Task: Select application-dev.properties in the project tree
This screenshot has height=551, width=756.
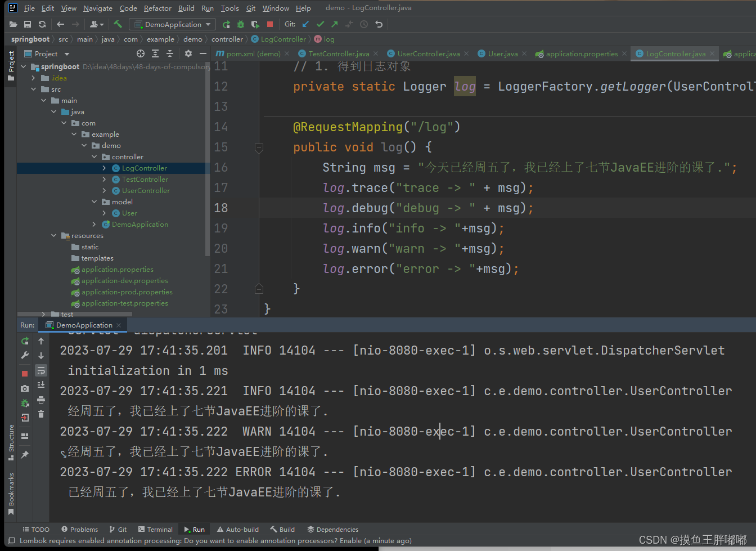Action: click(x=124, y=281)
